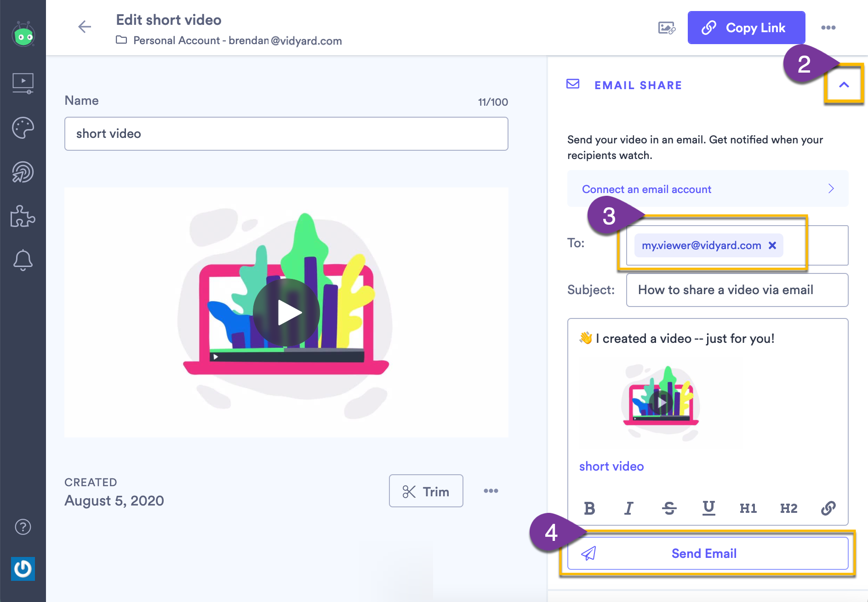This screenshot has width=868, height=602.
Task: Toggle bold formatting
Action: tap(589, 508)
